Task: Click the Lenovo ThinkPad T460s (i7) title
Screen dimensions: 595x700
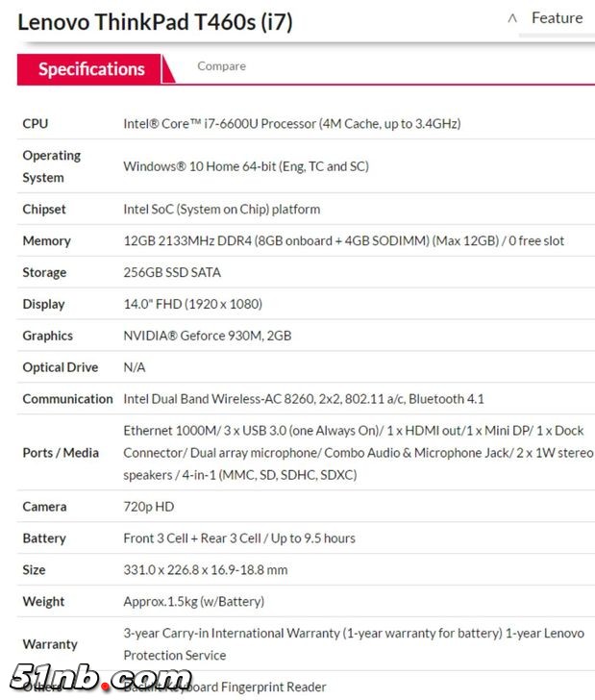Action: point(155,23)
